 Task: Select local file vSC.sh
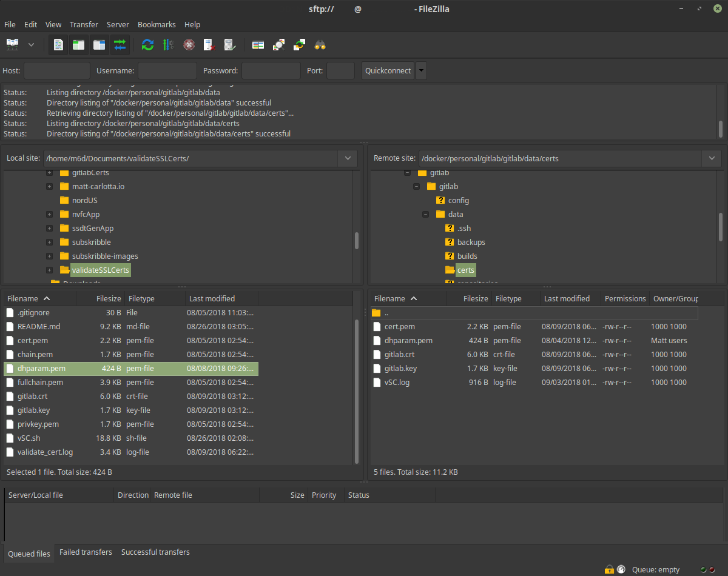click(x=131, y=438)
